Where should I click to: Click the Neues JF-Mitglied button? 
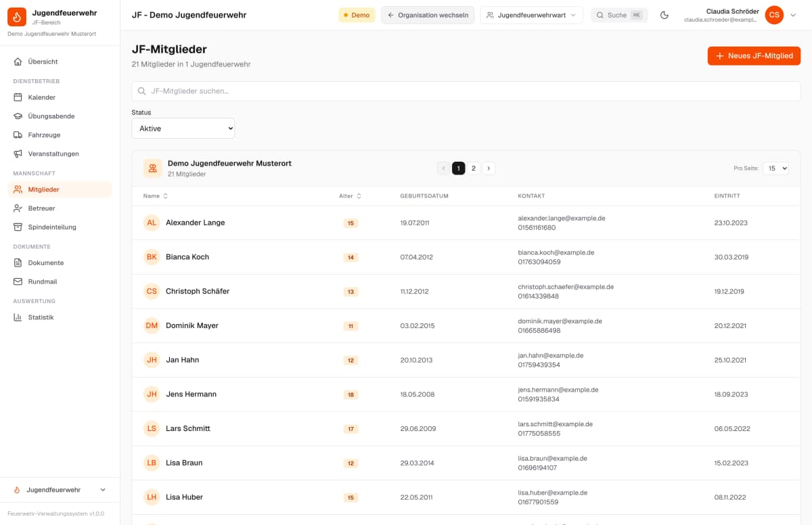754,56
